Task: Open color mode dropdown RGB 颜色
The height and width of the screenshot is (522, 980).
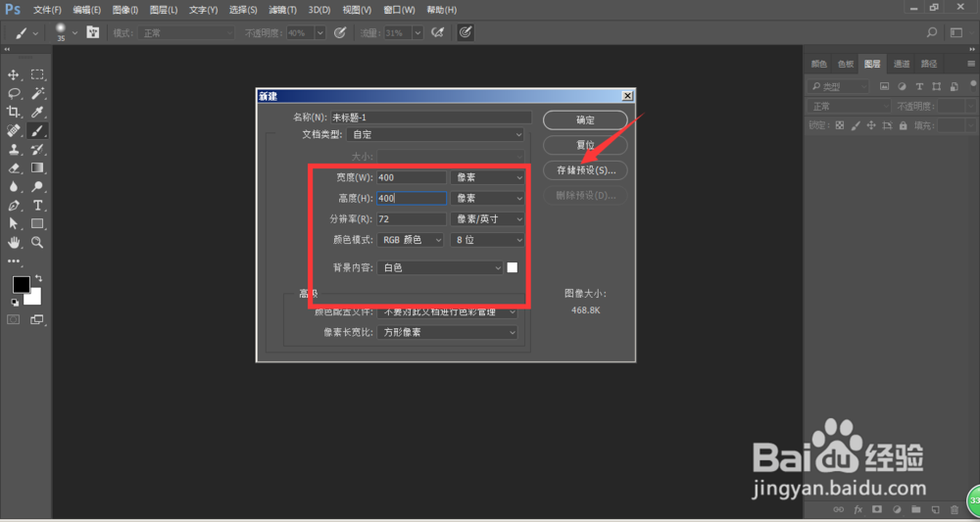Action: point(411,240)
